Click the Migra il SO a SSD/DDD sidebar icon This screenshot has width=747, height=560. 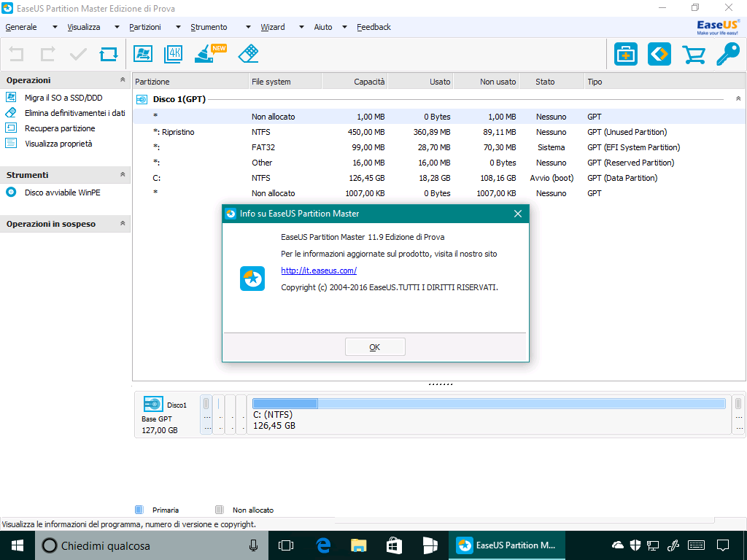(11, 98)
